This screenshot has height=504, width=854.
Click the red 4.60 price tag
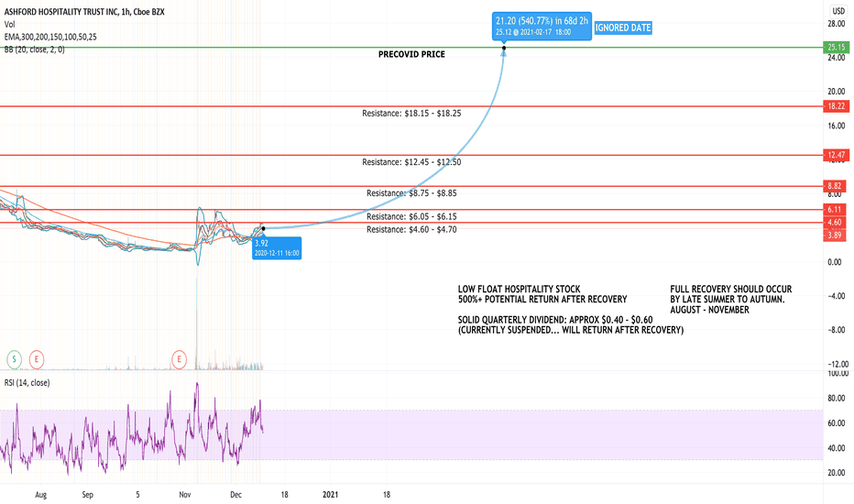835,223
